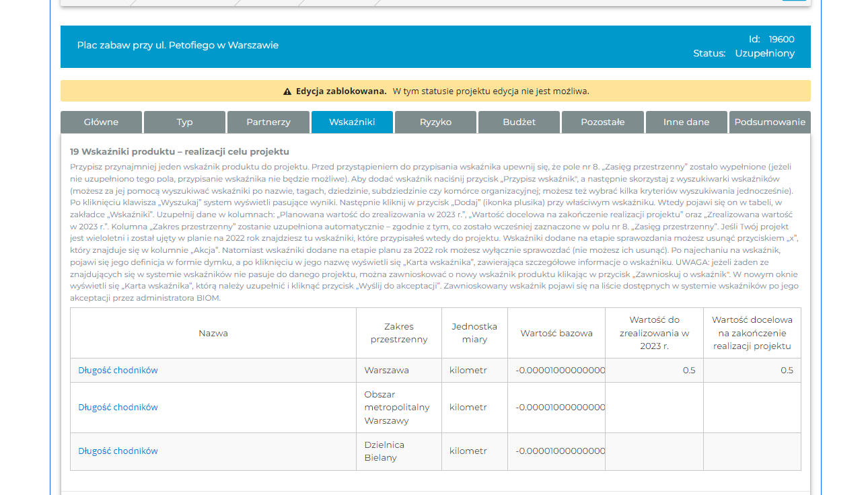868x495 pixels.
Task: Open Długość chodników for Obszar metropolitalny Warszawy
Action: (x=118, y=408)
